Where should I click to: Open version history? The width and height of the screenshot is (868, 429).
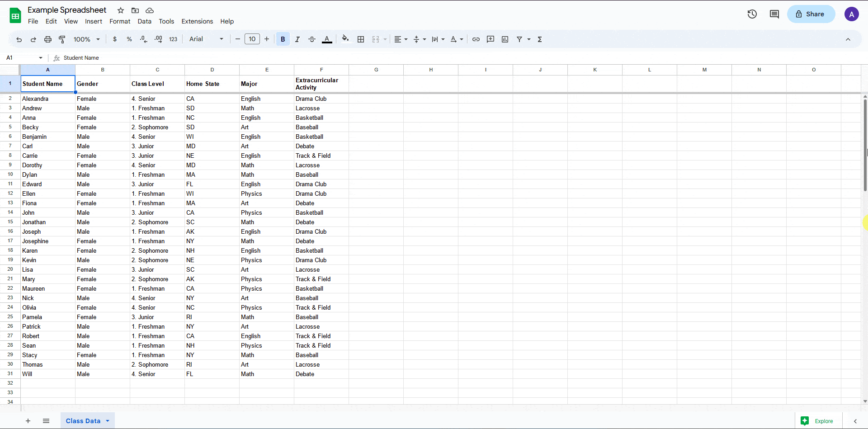coord(752,14)
